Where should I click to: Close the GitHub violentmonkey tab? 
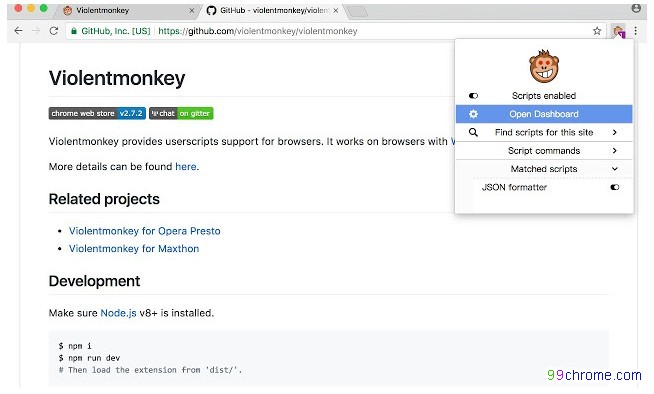[335, 10]
